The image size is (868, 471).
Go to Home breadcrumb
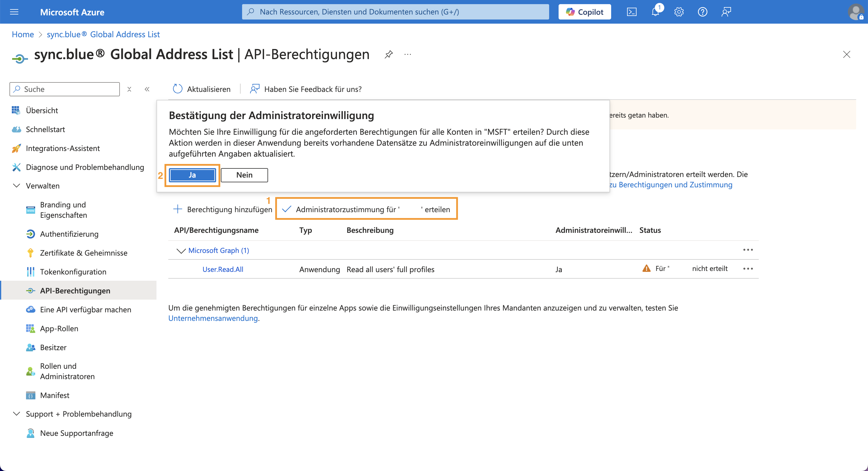(22, 34)
